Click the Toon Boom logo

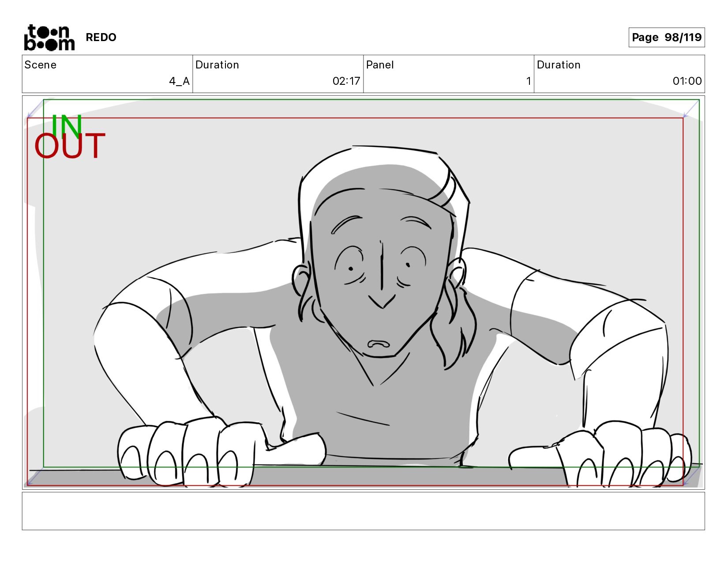pos(49,38)
